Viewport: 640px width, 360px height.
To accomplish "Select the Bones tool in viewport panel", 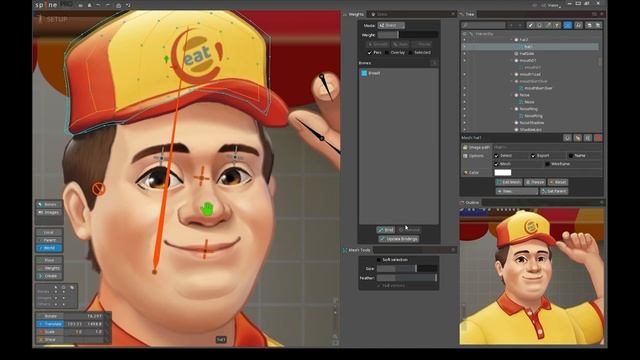I will coord(49,204).
